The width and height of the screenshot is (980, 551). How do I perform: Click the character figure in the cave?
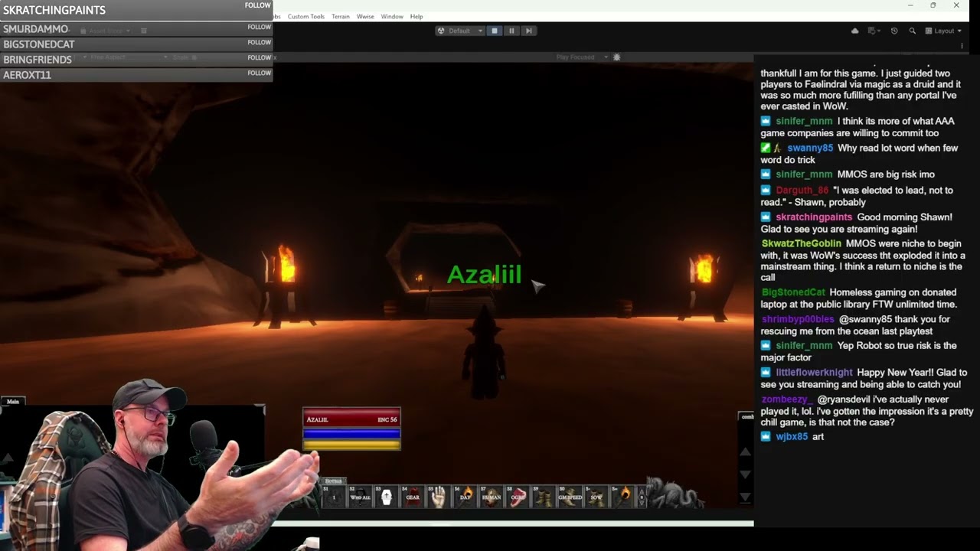pos(484,354)
